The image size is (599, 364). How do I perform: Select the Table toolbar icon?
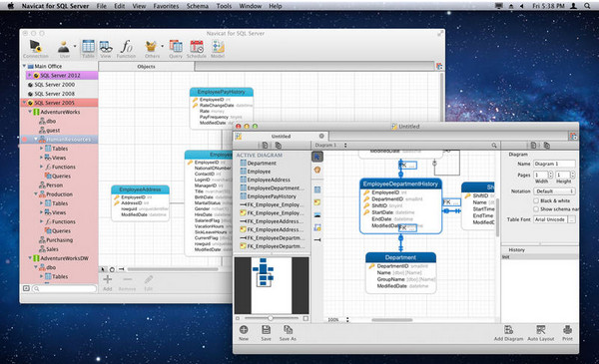[x=88, y=49]
